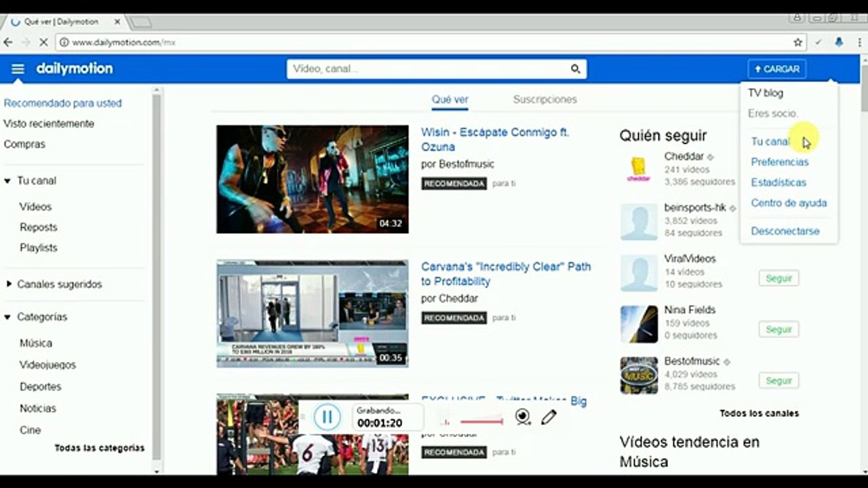Expand the 'Canales sugeridos' section
Viewport: 868px width, 488px height.
(x=9, y=284)
